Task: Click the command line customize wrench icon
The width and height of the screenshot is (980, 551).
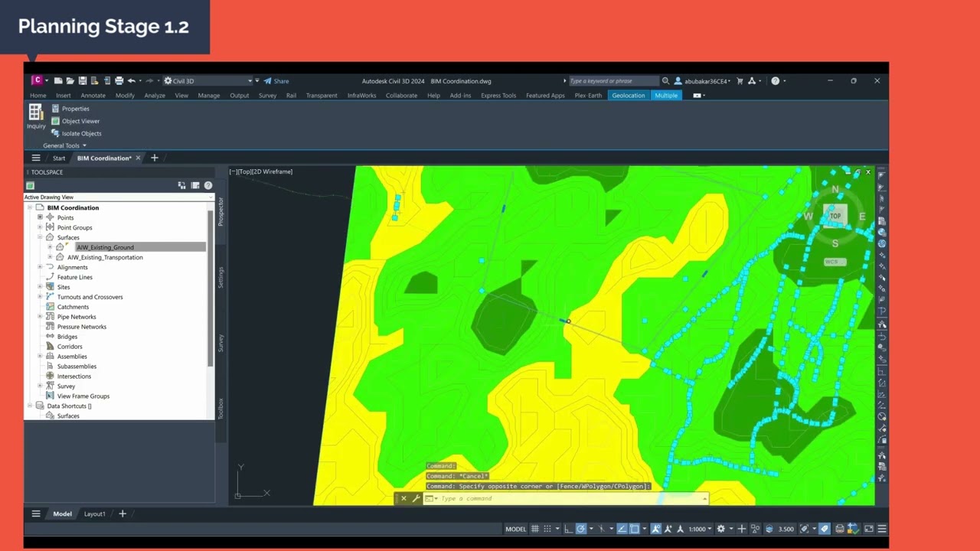Action: [416, 499]
